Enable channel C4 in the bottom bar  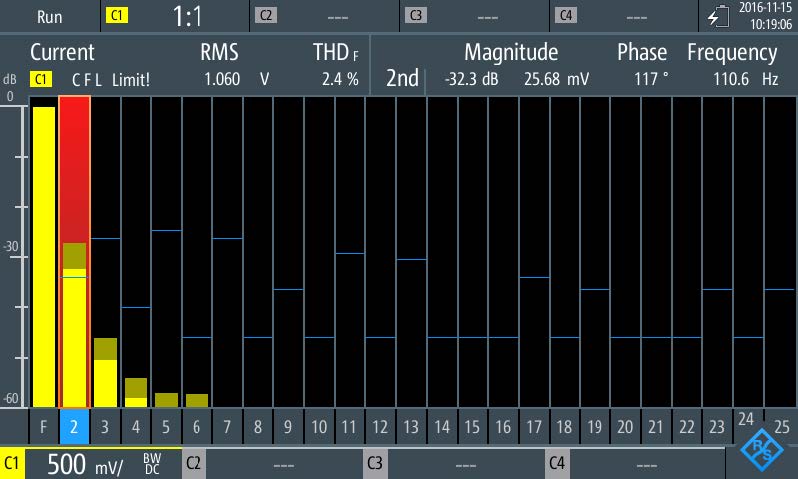[557, 463]
